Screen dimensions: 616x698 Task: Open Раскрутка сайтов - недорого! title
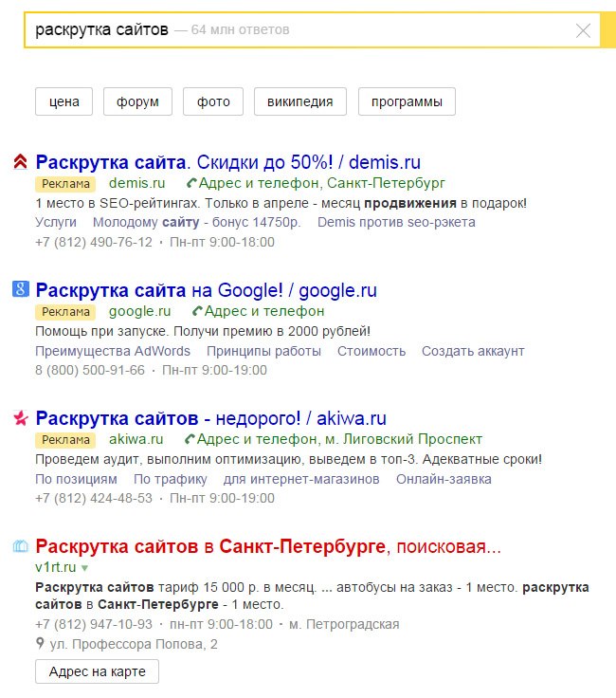coord(210,418)
